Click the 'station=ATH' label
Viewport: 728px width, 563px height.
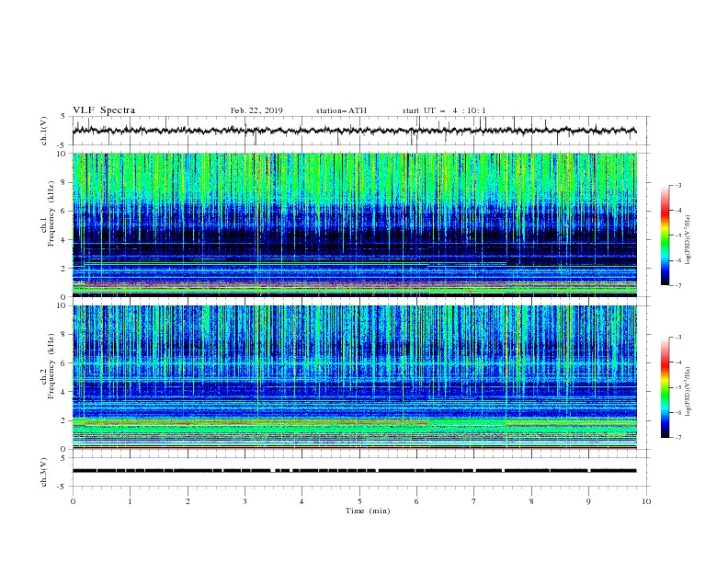[x=341, y=110]
